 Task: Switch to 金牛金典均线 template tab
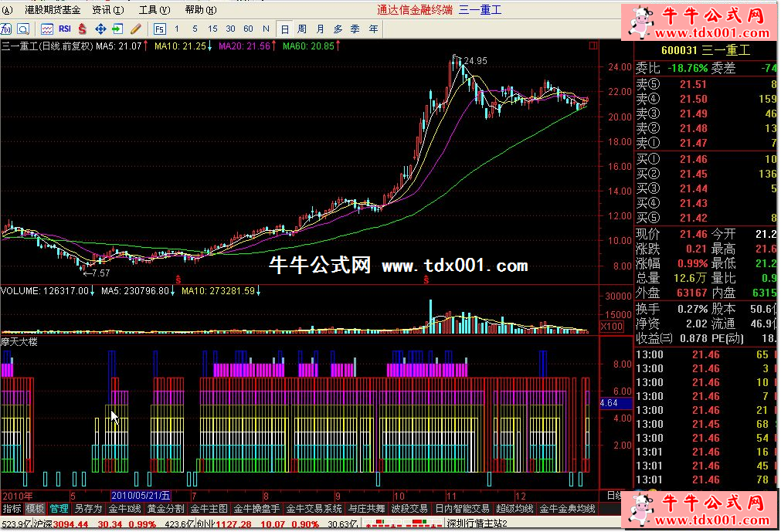567,509
